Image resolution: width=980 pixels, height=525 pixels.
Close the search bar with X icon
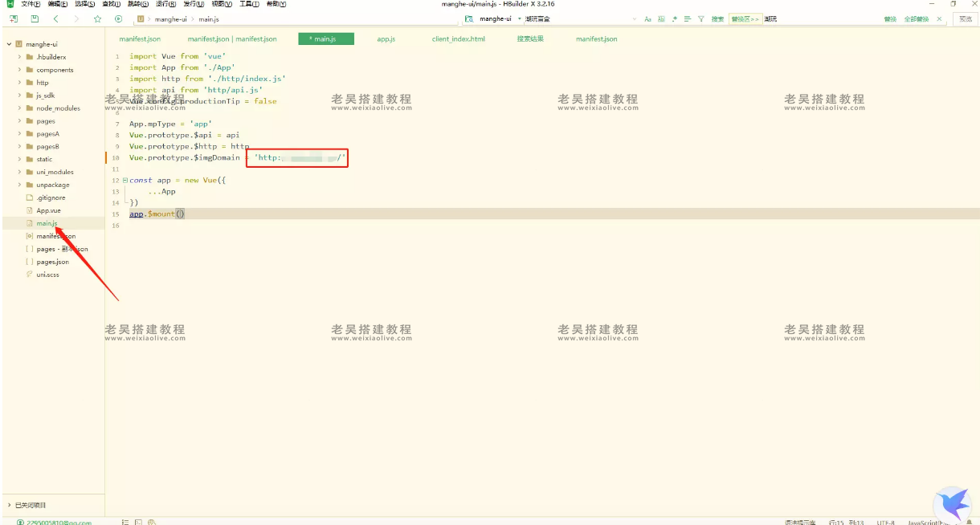939,18
